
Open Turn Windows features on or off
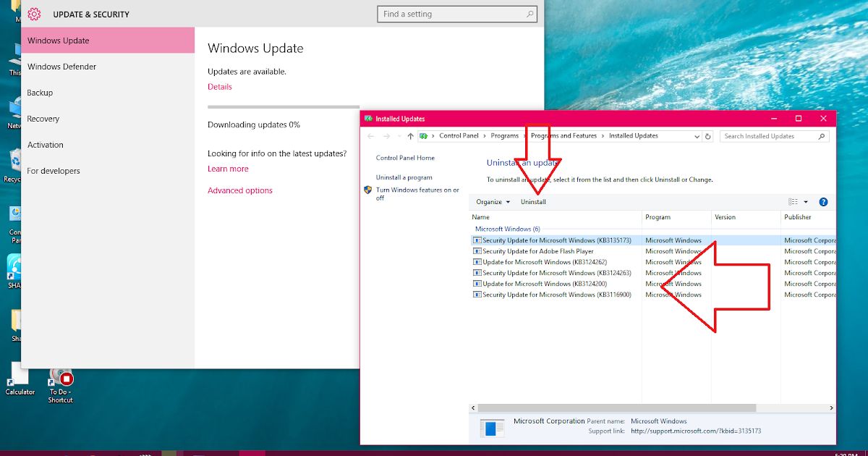click(x=417, y=194)
